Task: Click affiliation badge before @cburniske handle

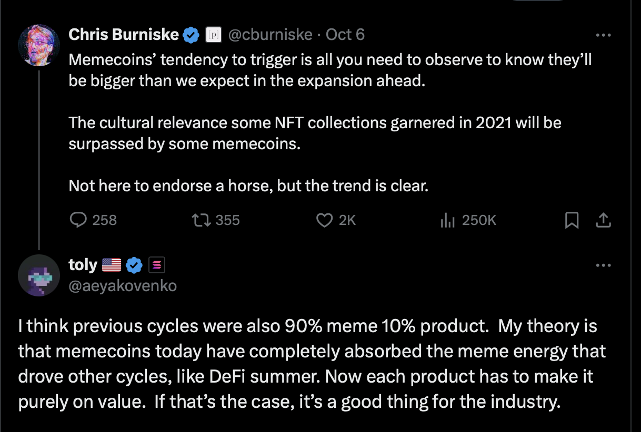Action: pos(212,35)
